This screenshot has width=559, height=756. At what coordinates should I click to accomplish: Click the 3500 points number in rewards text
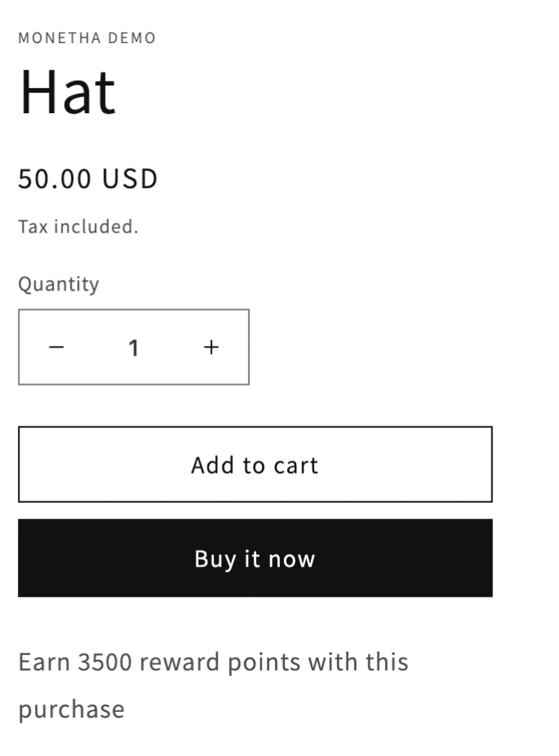105,662
